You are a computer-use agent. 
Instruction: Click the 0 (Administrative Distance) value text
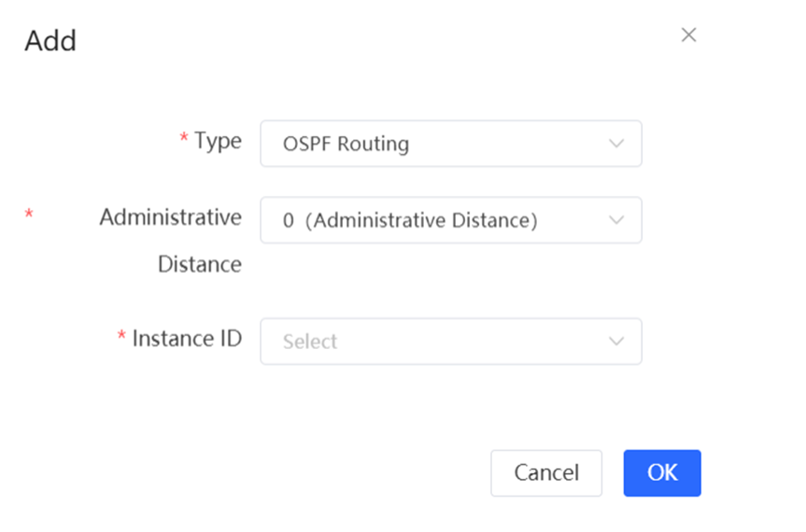pos(410,220)
